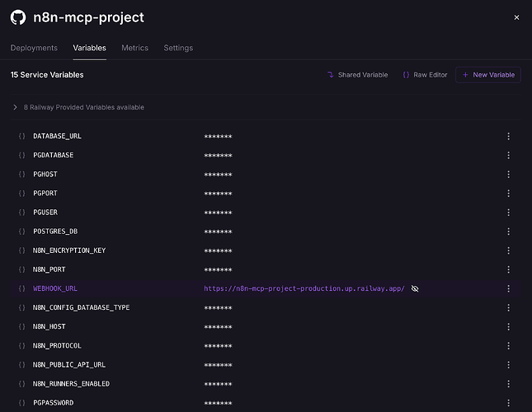532x412 pixels.
Task: Click the braces icon beside N8N_ENCRYPTION_KEY
Action: pyautogui.click(x=21, y=250)
